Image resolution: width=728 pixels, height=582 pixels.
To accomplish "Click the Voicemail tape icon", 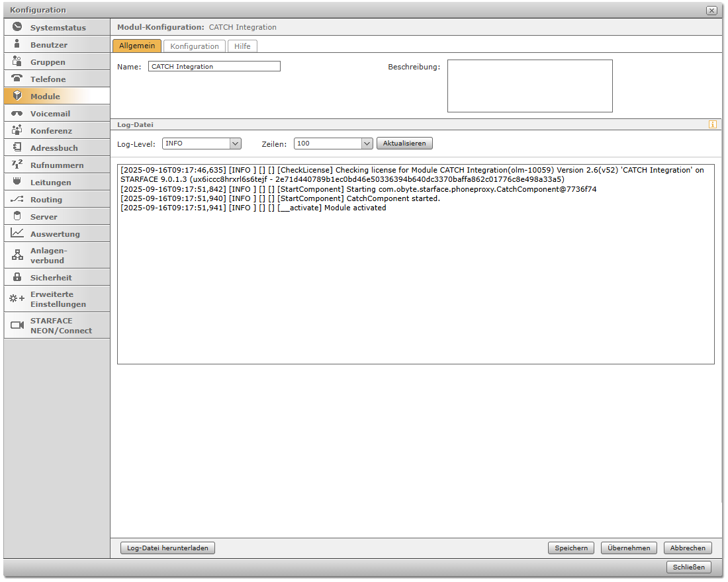I will pyautogui.click(x=17, y=113).
